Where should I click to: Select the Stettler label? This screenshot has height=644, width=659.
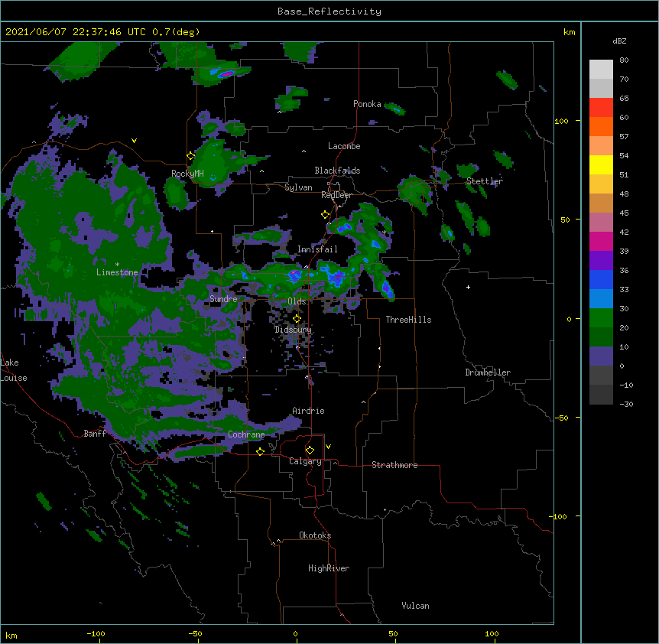(x=485, y=181)
